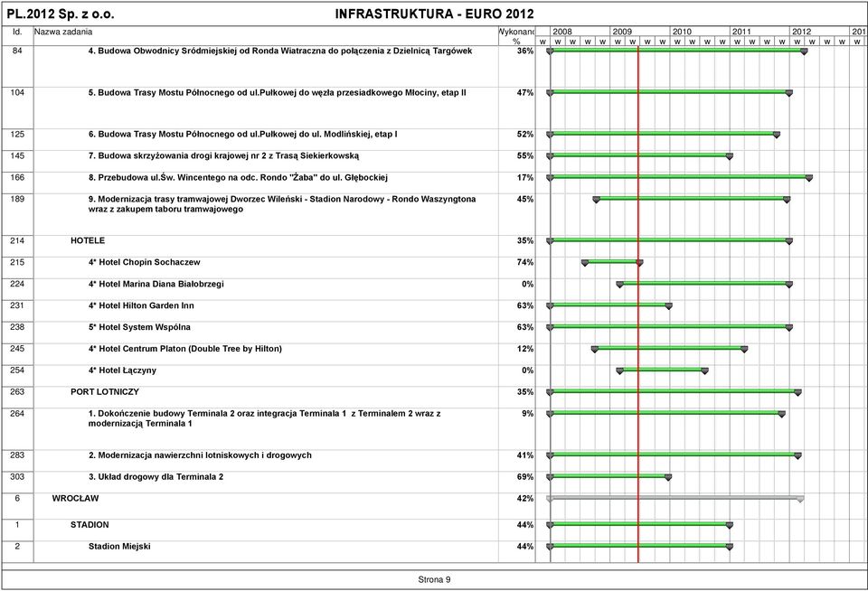Image resolution: width=868 pixels, height=591 pixels.
Task: Click the Gantt bar for Stadion Miejski
Action: coord(639,546)
